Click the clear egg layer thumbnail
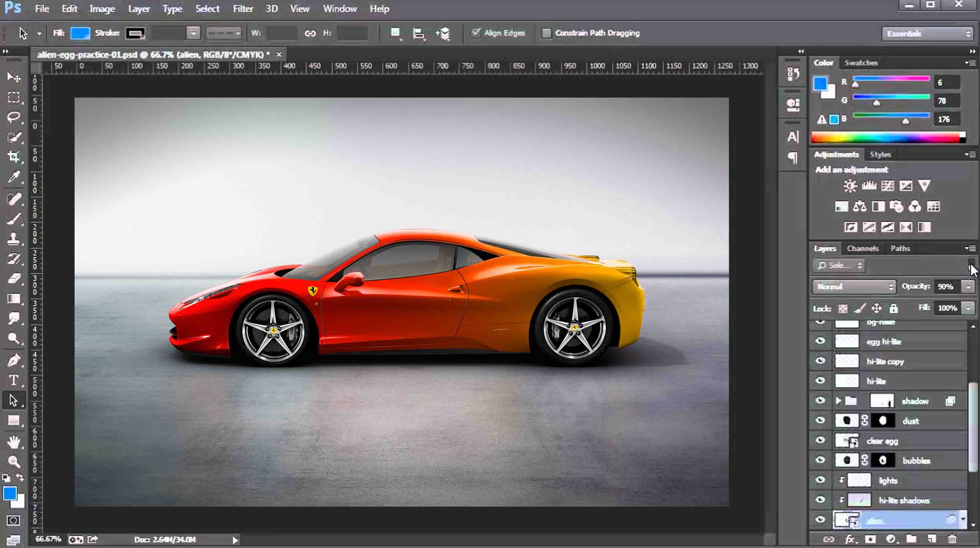Screen dimensions: 980x548 [x=848, y=441]
